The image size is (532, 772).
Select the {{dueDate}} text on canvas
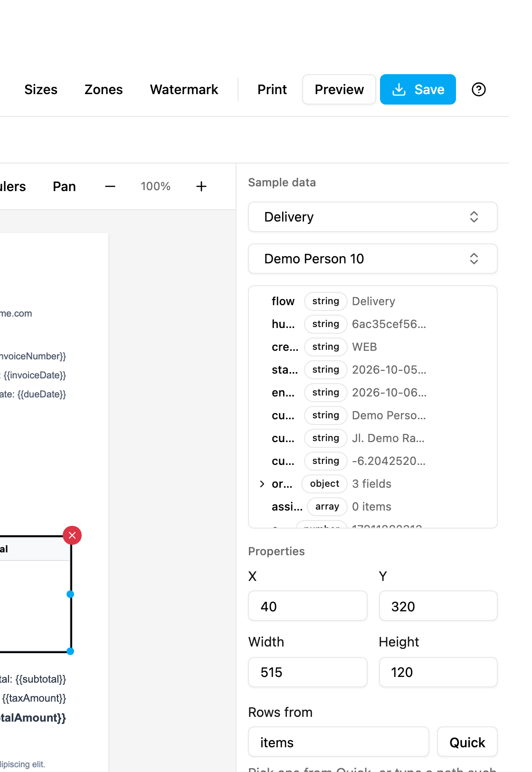coord(42,395)
